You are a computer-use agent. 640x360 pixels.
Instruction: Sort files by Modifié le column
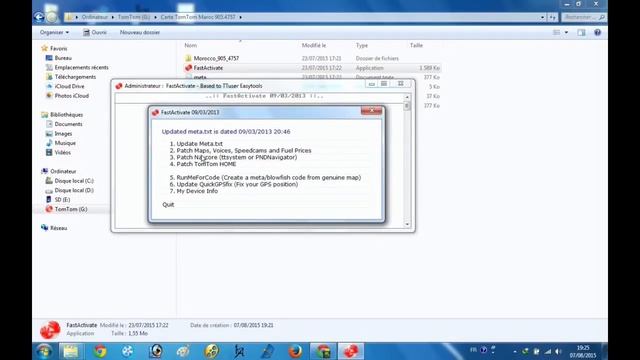[314, 45]
